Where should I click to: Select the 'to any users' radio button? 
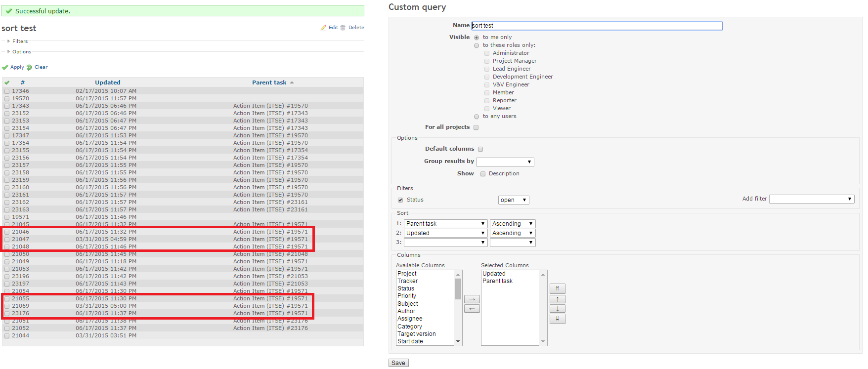pos(477,117)
